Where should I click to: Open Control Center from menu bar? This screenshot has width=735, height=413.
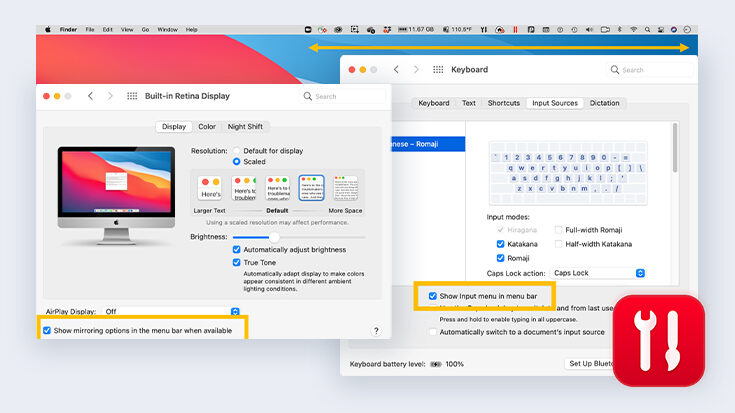click(660, 30)
